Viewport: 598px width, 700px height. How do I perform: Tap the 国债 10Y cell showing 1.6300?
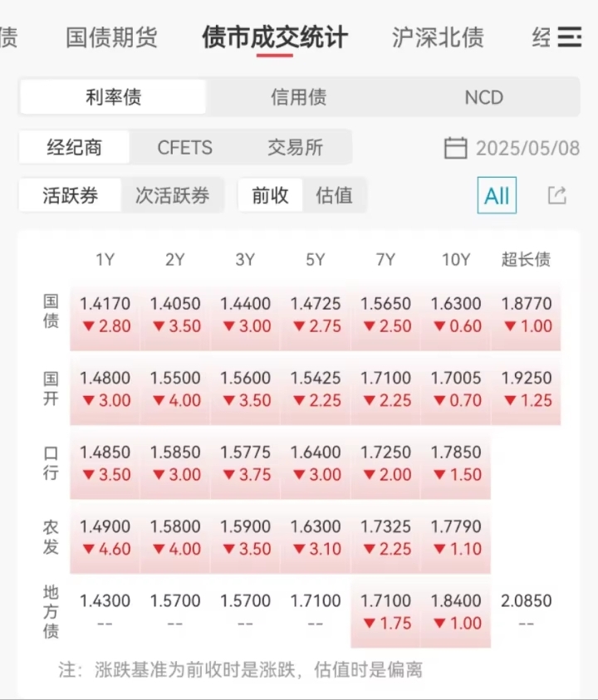click(x=455, y=315)
